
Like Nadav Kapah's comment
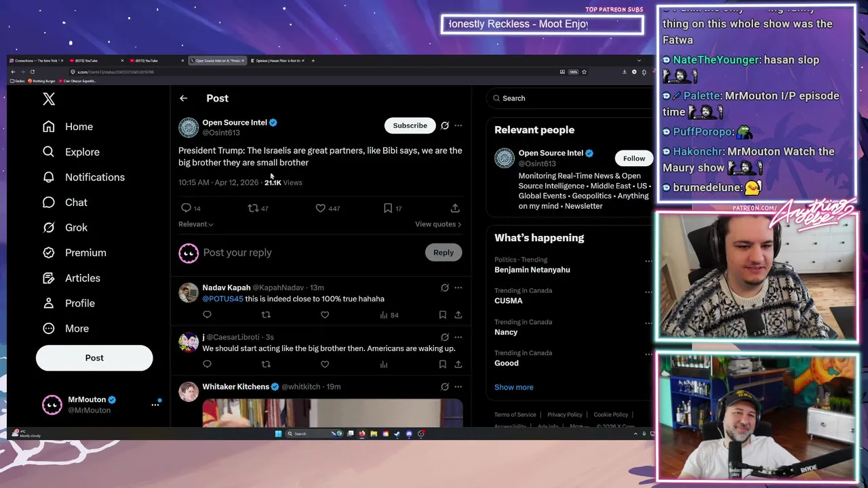point(325,314)
